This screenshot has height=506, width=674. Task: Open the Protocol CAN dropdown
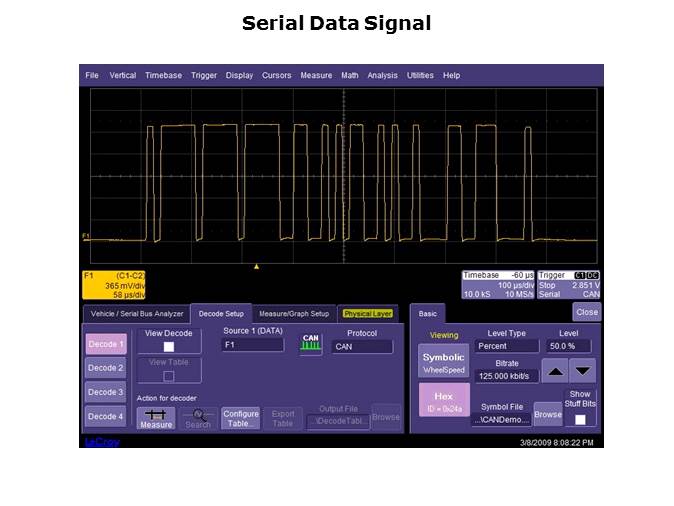[x=362, y=347]
